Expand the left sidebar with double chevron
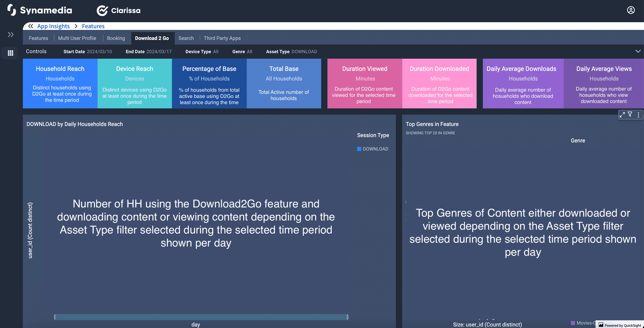Viewport: 644px width, 328px height. click(x=10, y=35)
